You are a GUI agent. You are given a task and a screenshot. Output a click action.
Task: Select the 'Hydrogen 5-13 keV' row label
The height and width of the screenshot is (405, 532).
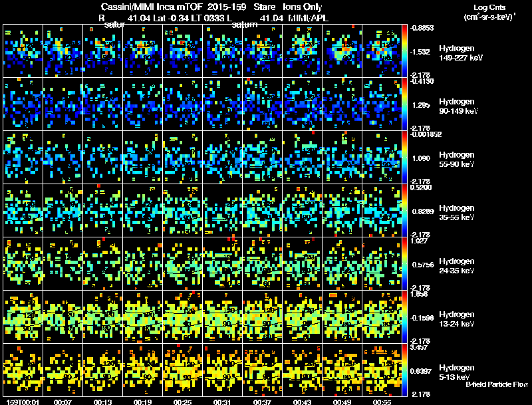tap(457, 372)
